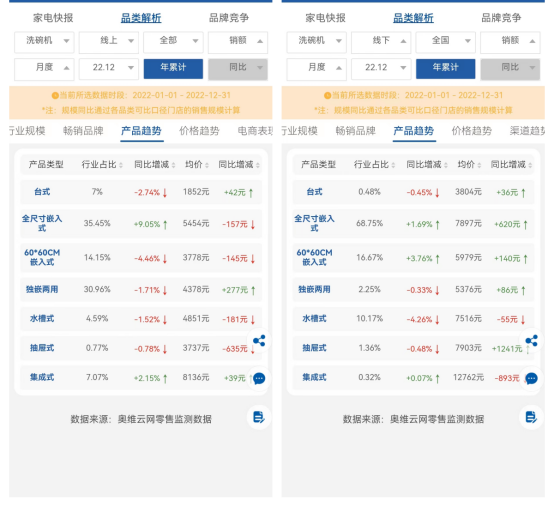
Task: Open 家电快报 section in right panel
Action: tap(325, 18)
